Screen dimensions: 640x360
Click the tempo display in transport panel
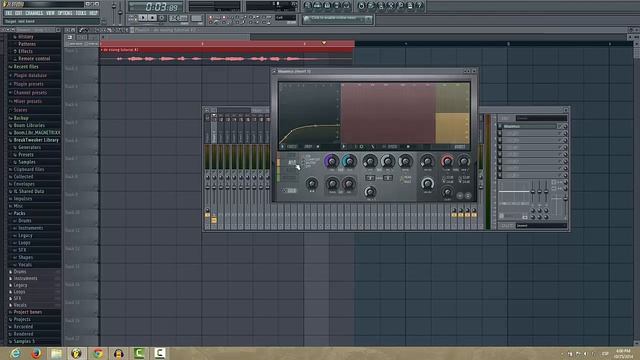(178, 18)
